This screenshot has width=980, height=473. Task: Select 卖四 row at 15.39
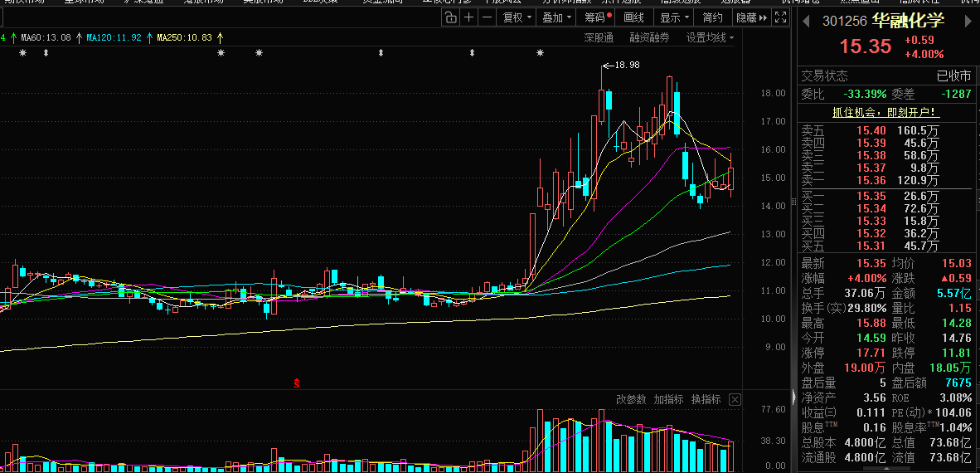tap(886, 144)
